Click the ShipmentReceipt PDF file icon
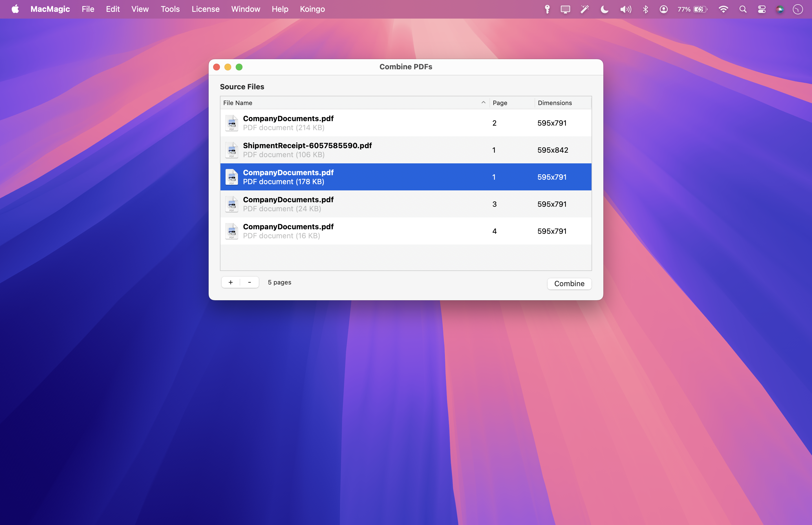The height and width of the screenshot is (525, 812). pyautogui.click(x=232, y=150)
